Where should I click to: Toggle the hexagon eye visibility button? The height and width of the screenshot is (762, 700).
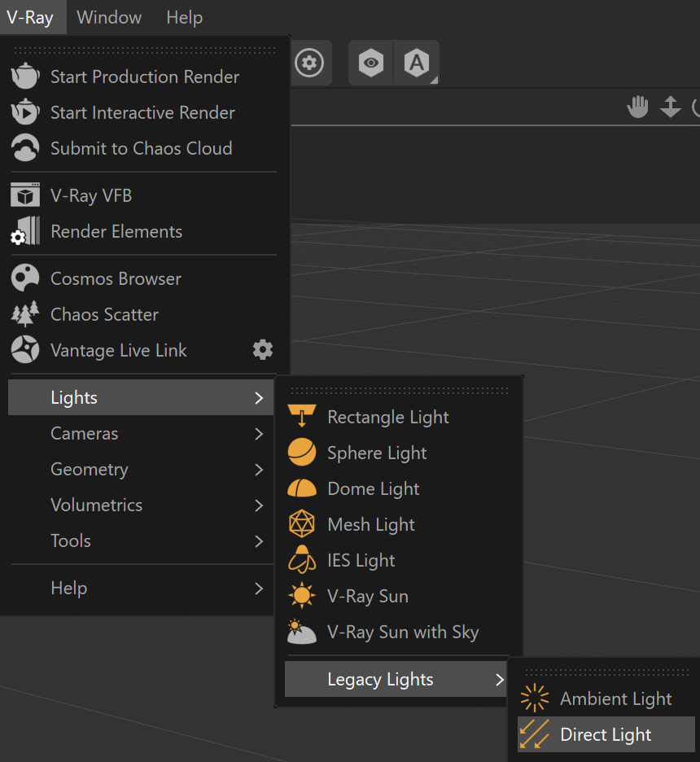(x=371, y=63)
